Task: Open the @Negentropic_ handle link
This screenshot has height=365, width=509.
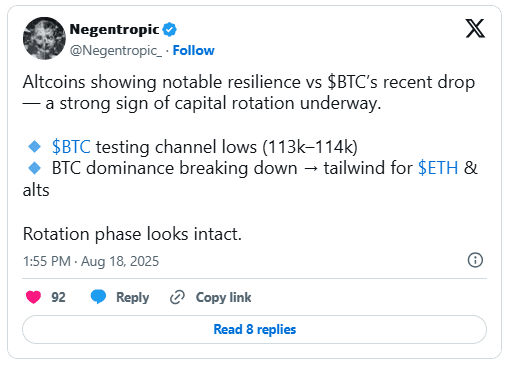Action: [116, 51]
